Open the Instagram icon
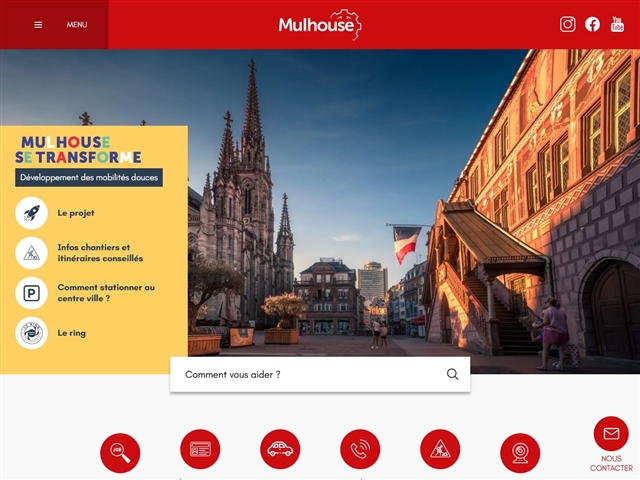This screenshot has width=640, height=480. click(x=567, y=24)
